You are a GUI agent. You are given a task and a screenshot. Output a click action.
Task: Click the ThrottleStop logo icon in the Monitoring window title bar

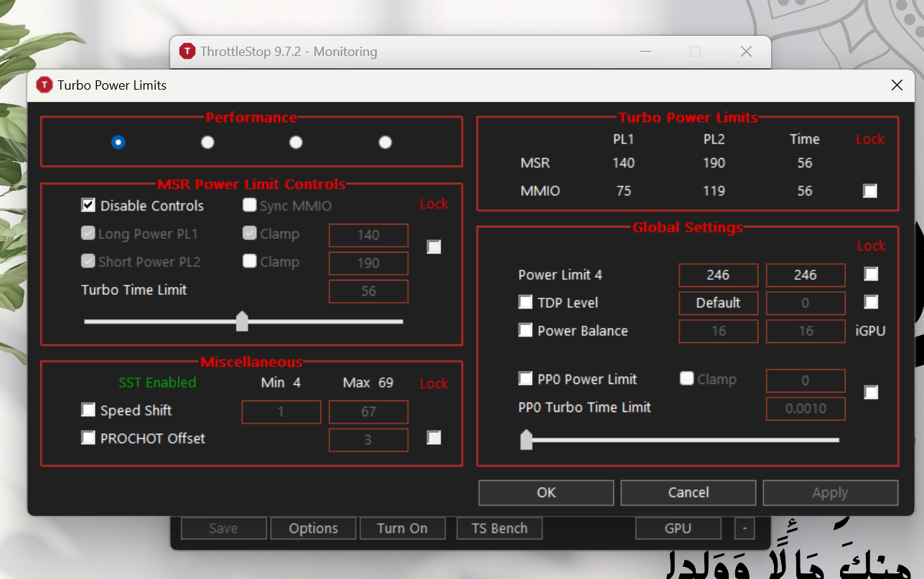click(x=187, y=51)
